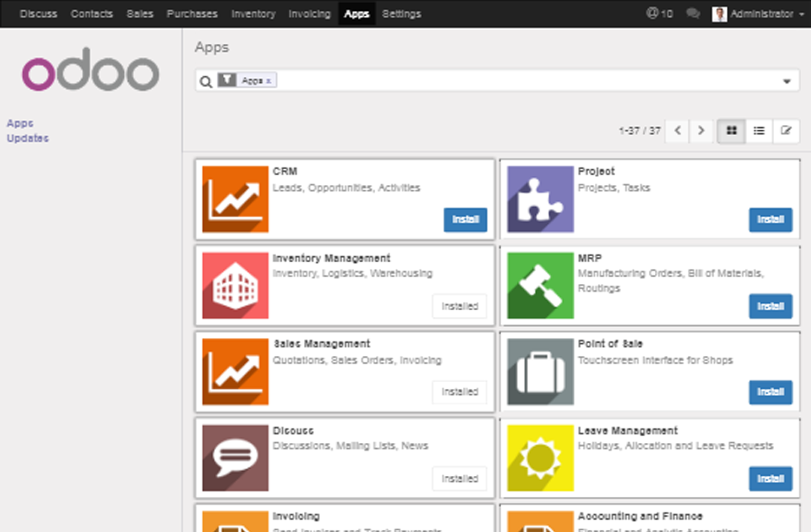
Task: Click Installed button for Inventory Management
Action: pos(460,306)
